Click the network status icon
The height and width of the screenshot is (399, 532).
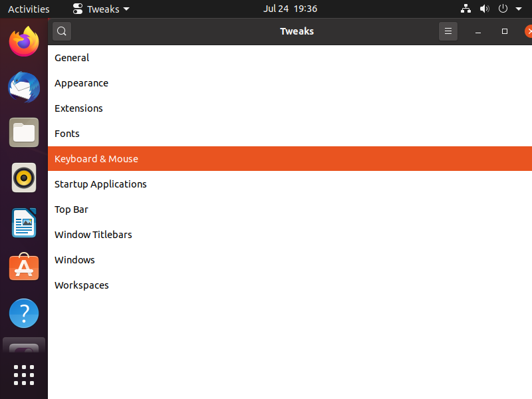(465, 9)
